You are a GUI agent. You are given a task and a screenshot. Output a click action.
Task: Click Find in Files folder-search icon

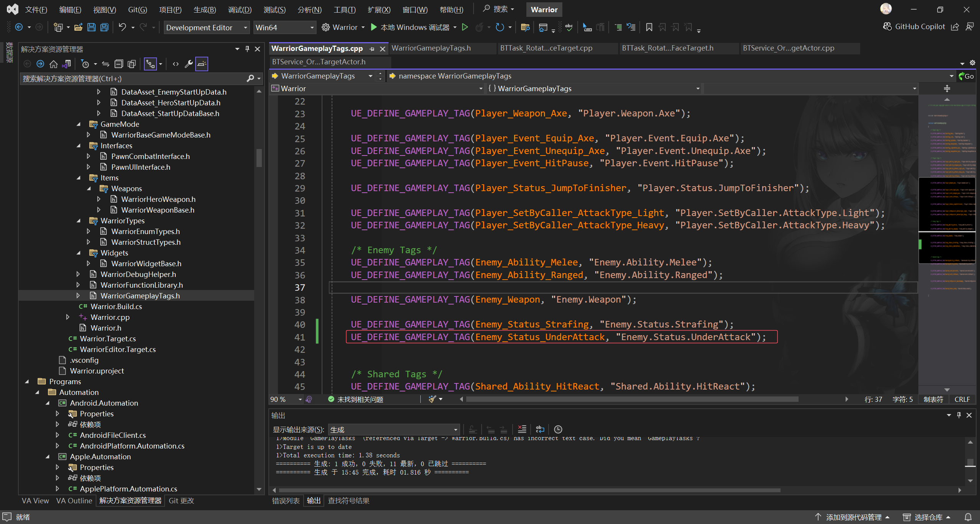coord(525,27)
